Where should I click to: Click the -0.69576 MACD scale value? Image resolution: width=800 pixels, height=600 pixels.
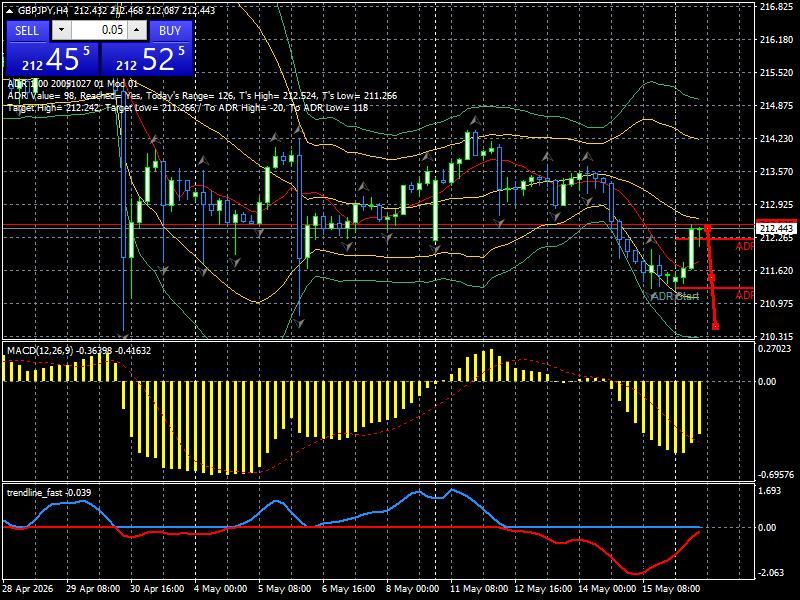[x=776, y=474]
